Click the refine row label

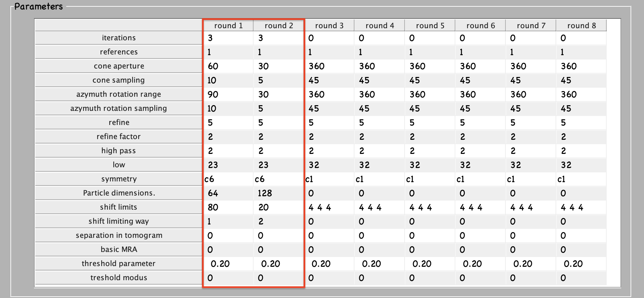click(x=119, y=123)
